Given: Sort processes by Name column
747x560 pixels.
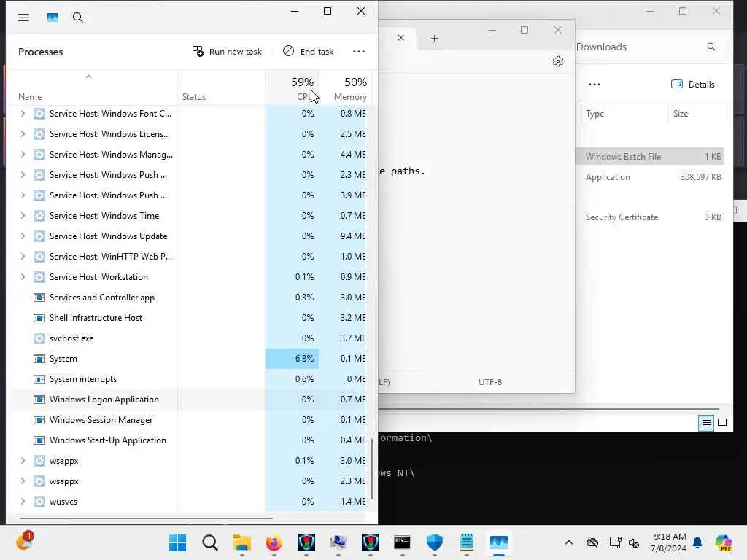Looking at the screenshot, I should (x=30, y=97).
